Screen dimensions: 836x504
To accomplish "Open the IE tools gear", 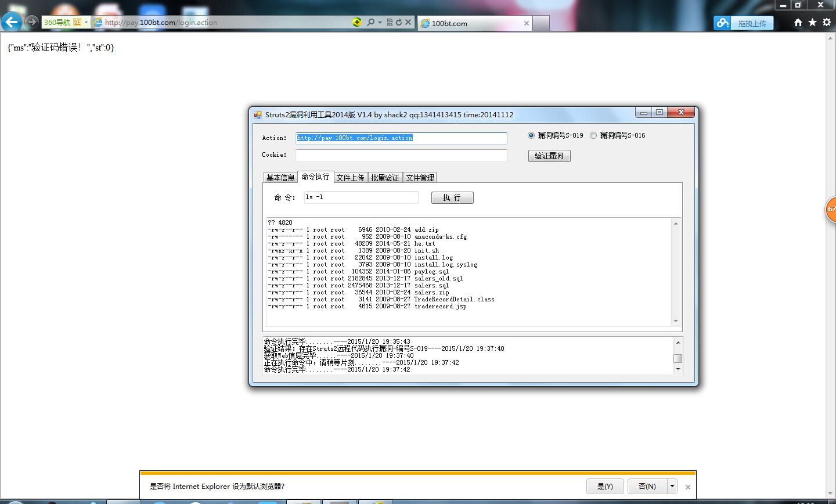I will (826, 22).
